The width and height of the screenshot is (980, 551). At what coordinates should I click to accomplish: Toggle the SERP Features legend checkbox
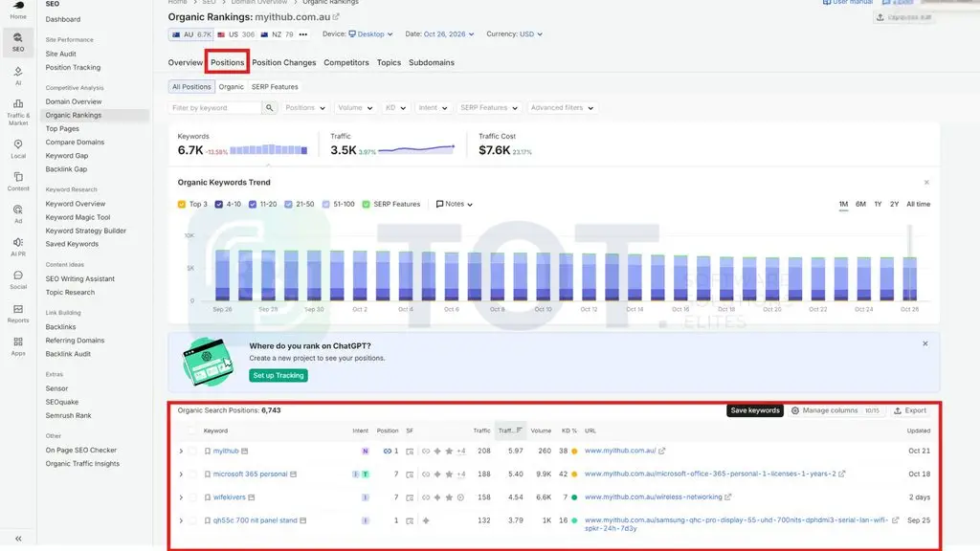coord(367,205)
